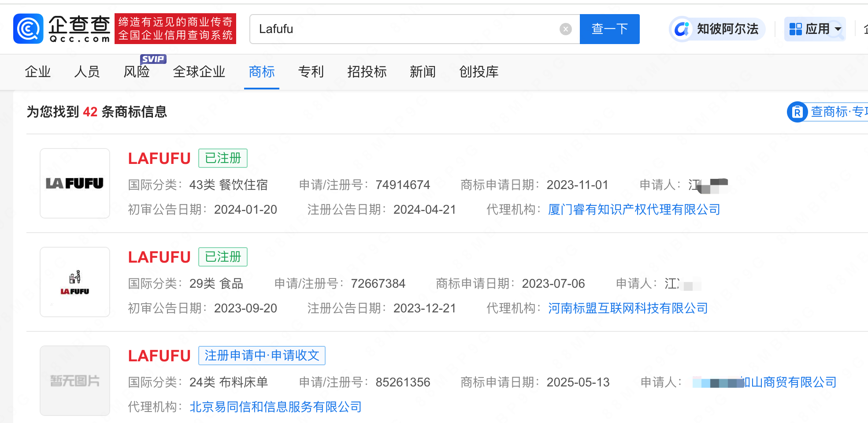
Task: Open LAFUFU trademark title in class 29 row
Action: coord(160,257)
